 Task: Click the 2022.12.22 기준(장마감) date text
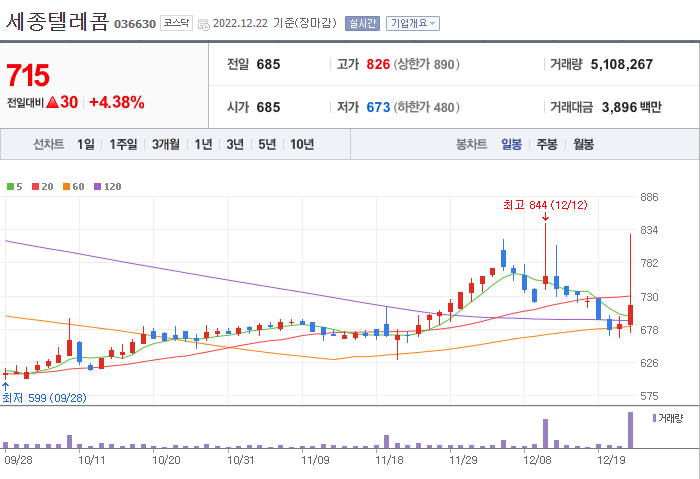[x=275, y=23]
